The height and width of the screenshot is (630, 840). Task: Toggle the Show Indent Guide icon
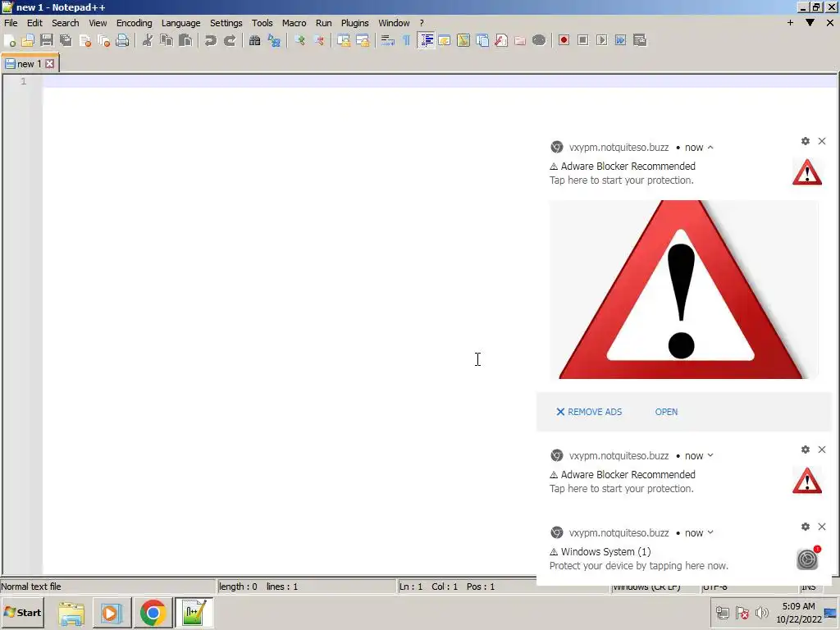click(x=426, y=41)
